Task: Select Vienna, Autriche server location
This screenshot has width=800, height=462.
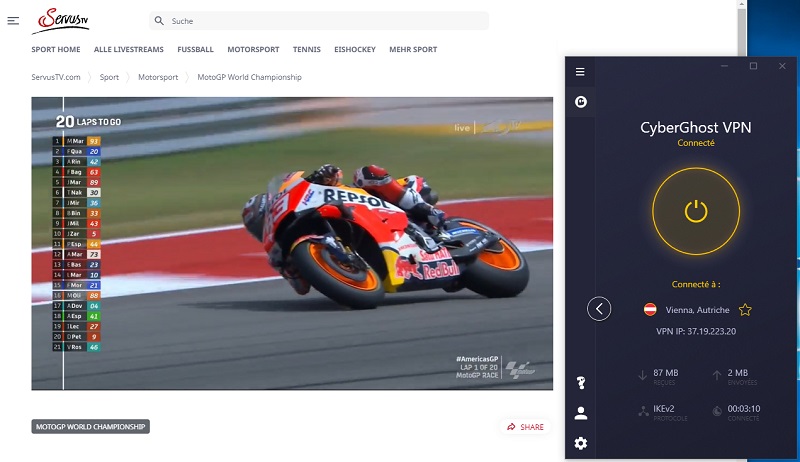Action: tap(697, 310)
